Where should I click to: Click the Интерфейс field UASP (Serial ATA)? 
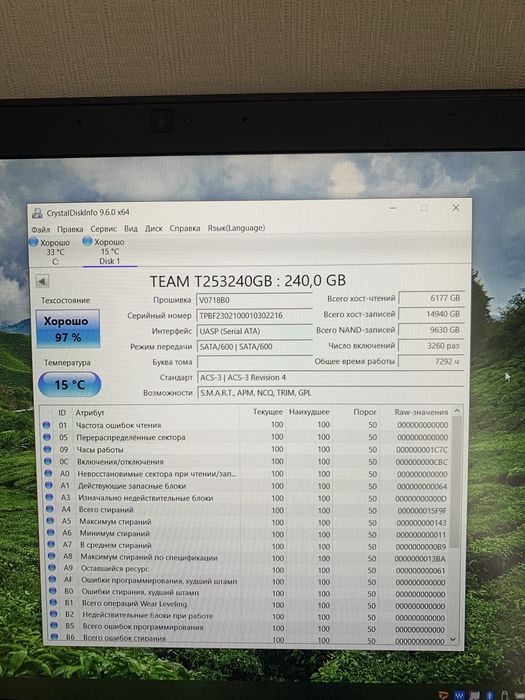[254, 331]
